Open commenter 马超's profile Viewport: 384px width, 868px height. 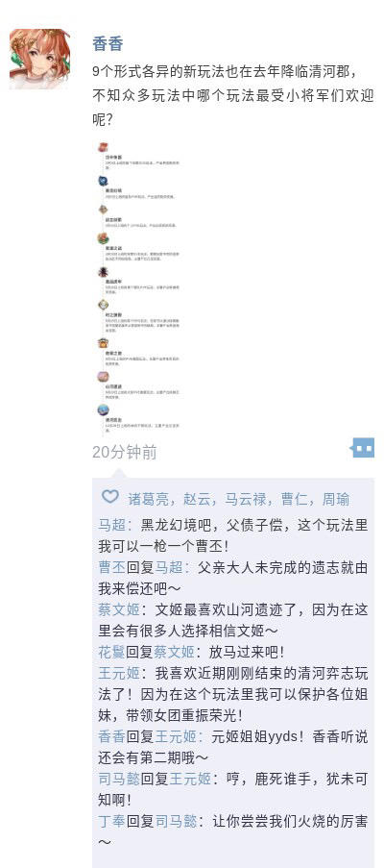coord(112,525)
